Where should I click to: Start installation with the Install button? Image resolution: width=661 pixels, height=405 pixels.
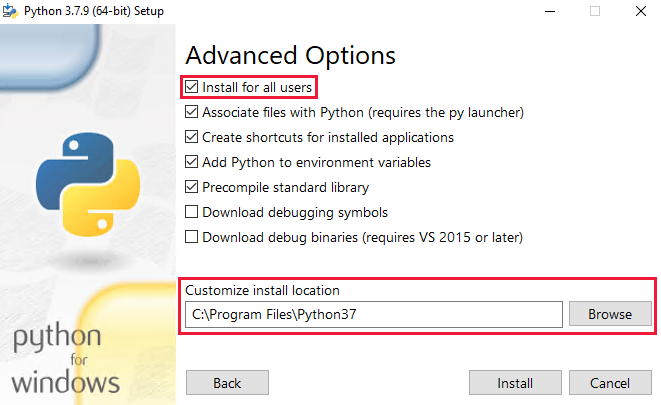coord(515,383)
